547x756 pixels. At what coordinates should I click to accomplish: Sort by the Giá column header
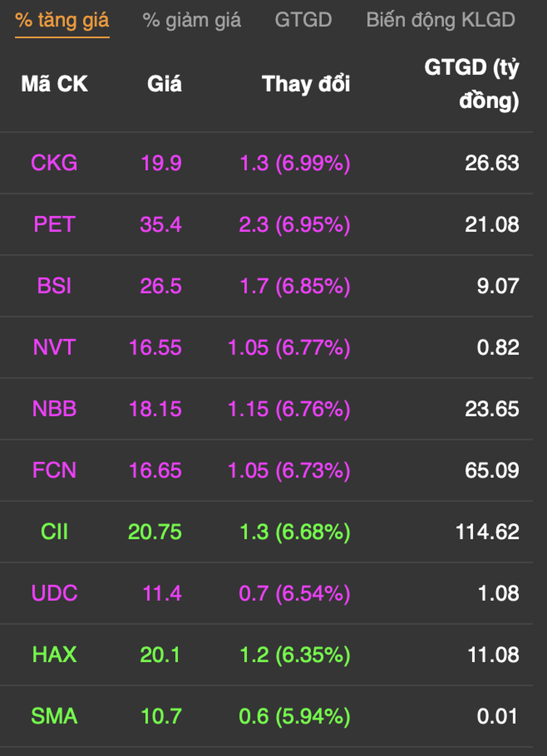tap(164, 84)
